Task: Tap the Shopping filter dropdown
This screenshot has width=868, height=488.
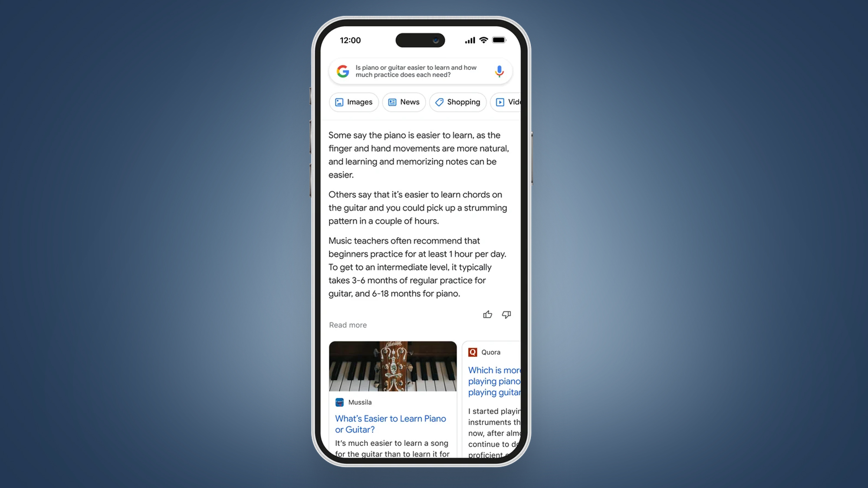Action: (x=458, y=102)
